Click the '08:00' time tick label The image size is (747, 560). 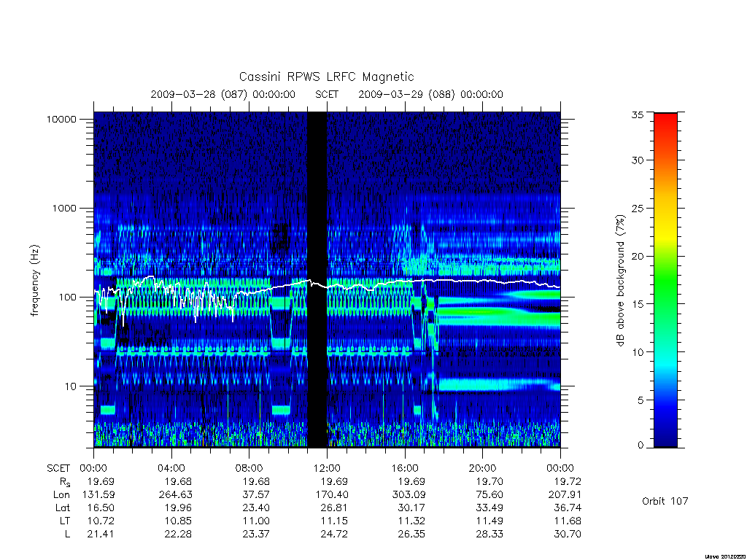(x=249, y=468)
